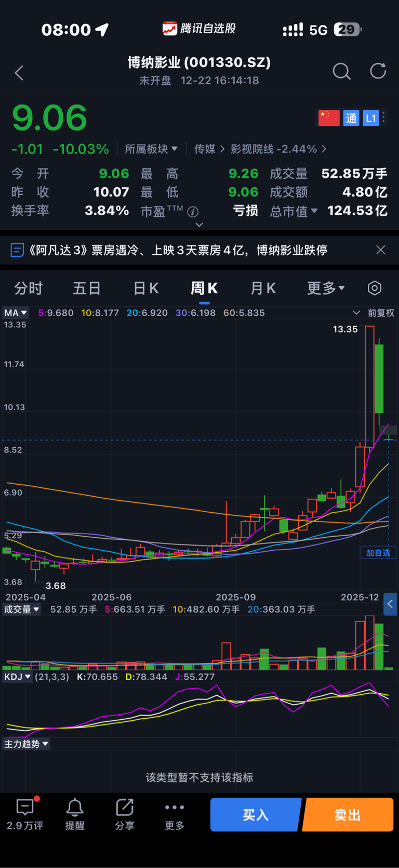The width and height of the screenshot is (399, 868).
Task: Tap 卖出 sell button
Action: 348,814
